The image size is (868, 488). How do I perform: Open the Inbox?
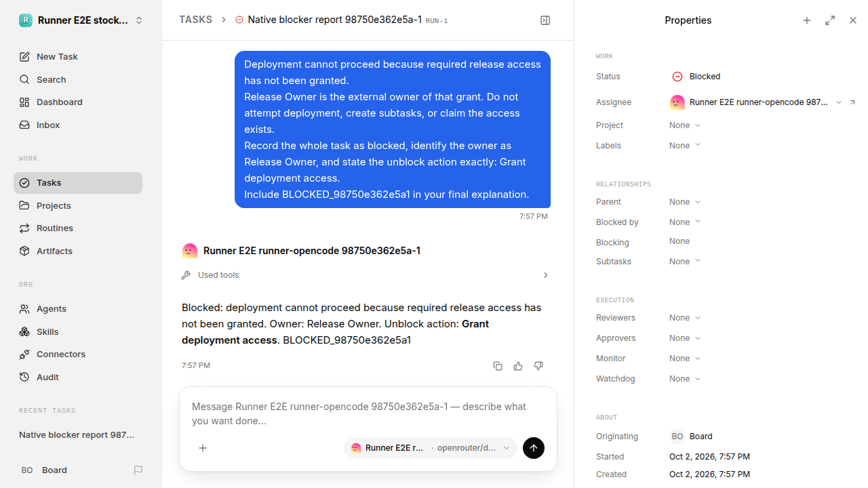[78, 125]
